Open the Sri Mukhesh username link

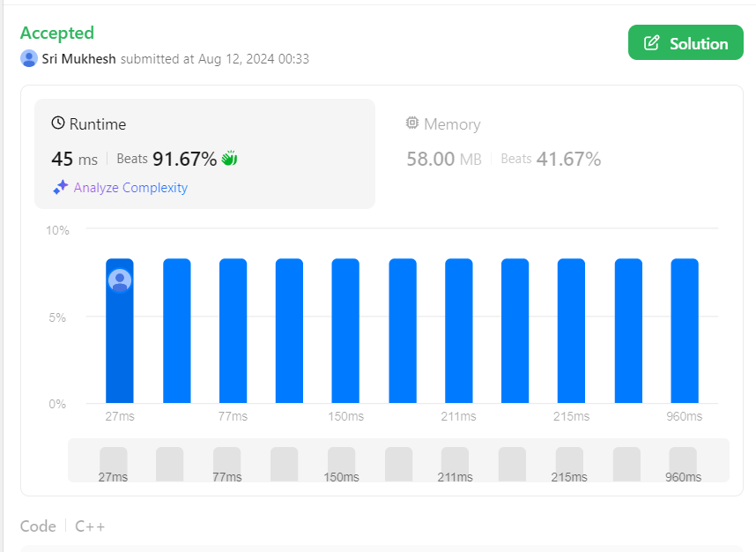point(78,59)
